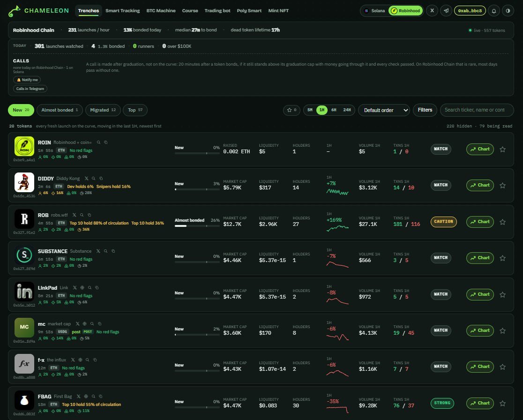Open Chart for FBAG
Viewport: 523px width, 420px height.
480,403
